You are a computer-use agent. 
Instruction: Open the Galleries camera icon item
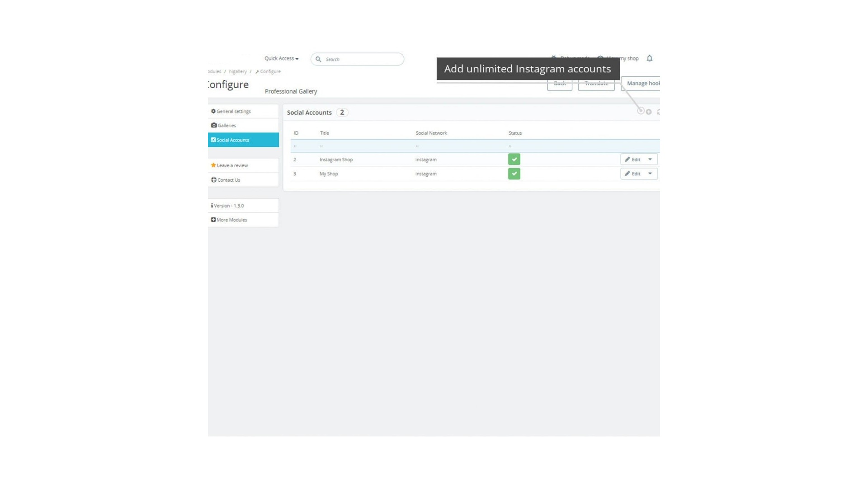tap(224, 126)
